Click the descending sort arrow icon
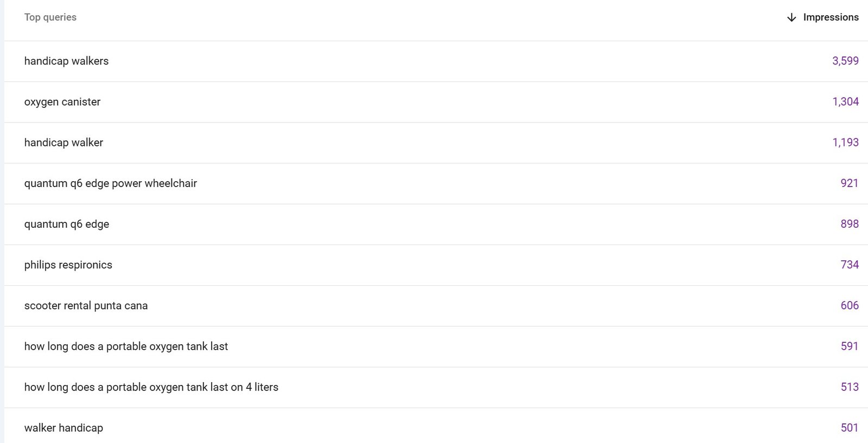 792,17
